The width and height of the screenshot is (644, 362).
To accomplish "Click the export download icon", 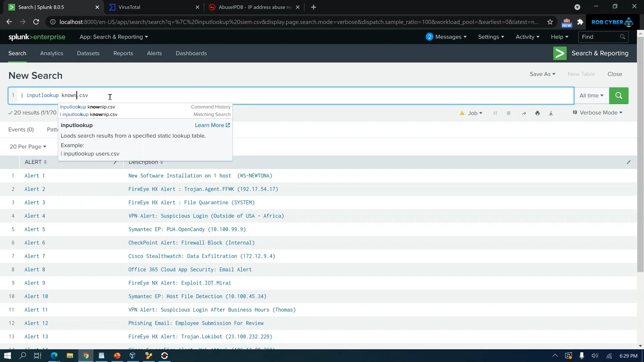I will [551, 113].
